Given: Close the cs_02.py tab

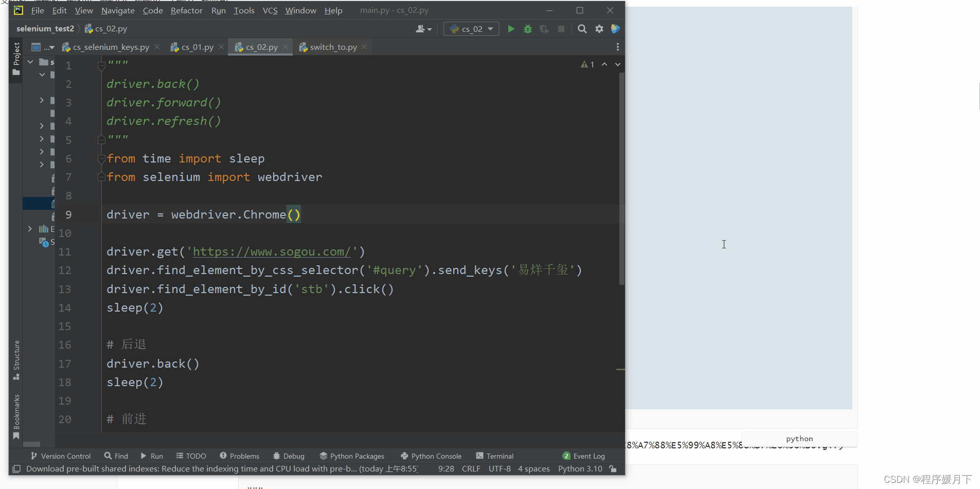Looking at the screenshot, I should [x=286, y=47].
